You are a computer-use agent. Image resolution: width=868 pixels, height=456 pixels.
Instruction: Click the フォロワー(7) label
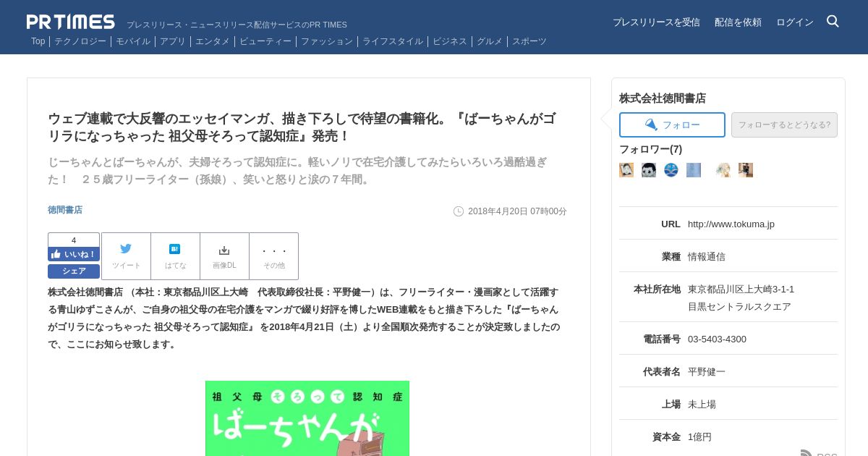tap(650, 149)
